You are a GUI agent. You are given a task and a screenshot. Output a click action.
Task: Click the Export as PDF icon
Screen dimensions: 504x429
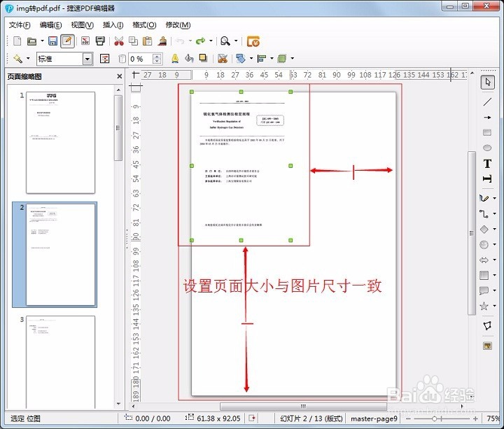click(85, 41)
